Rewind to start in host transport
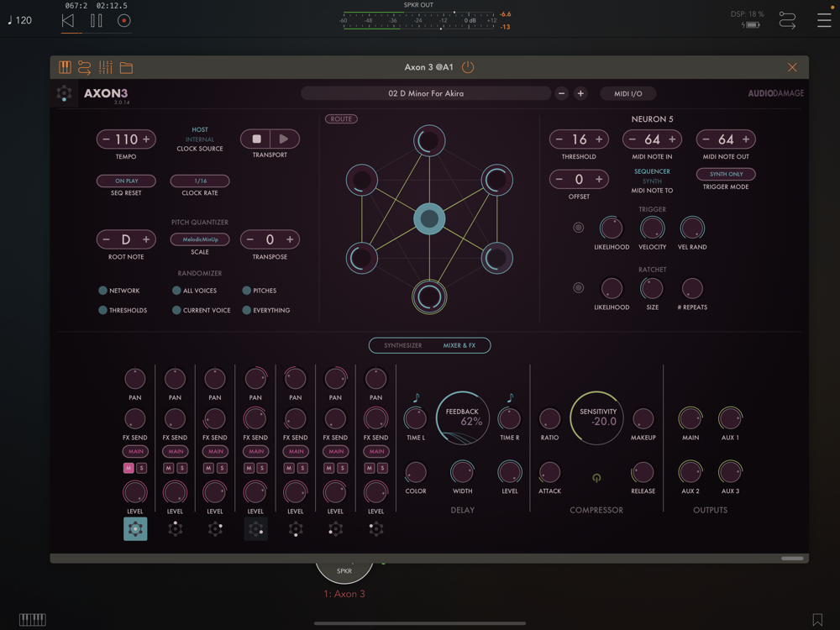Image resolution: width=840 pixels, height=630 pixels. coord(67,21)
